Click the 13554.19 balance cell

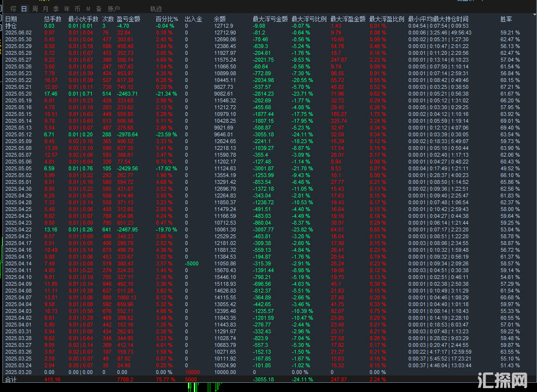tap(225, 175)
